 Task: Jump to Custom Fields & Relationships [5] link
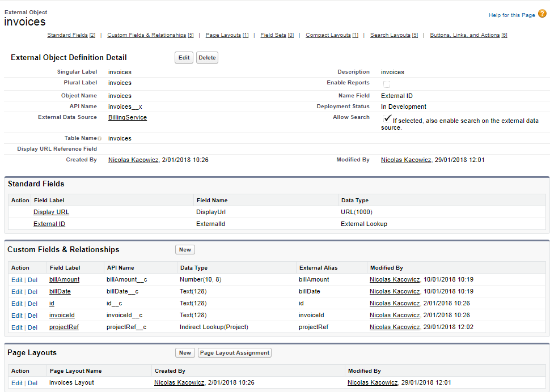[x=150, y=35]
